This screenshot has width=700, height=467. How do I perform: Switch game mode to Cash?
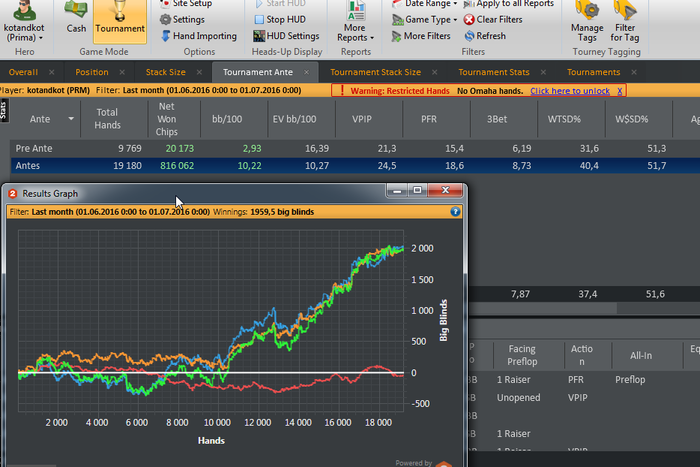click(x=76, y=18)
